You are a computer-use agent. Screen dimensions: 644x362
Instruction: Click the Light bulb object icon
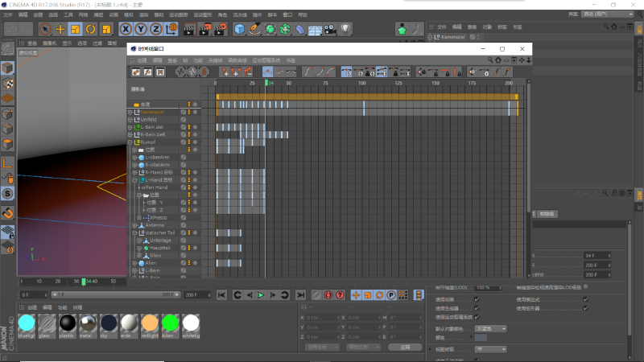[345, 29]
